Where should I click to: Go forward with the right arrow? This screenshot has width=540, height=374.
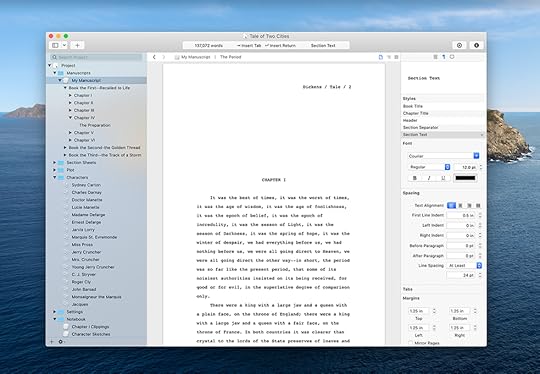164,57
